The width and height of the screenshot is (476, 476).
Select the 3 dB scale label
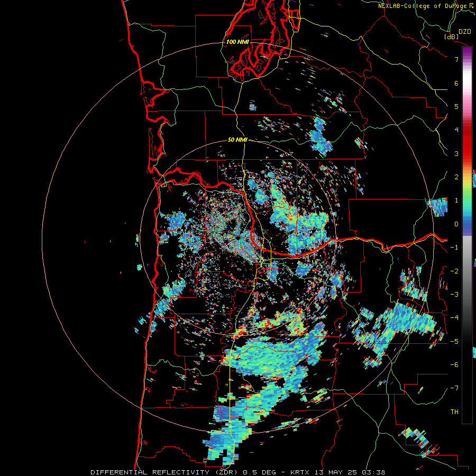[456, 153]
